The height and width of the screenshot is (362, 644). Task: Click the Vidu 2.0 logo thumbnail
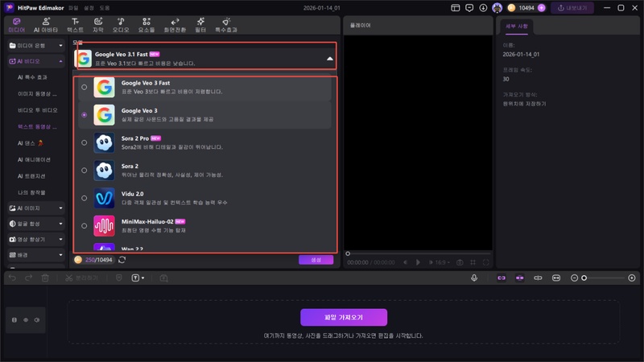[x=104, y=198]
